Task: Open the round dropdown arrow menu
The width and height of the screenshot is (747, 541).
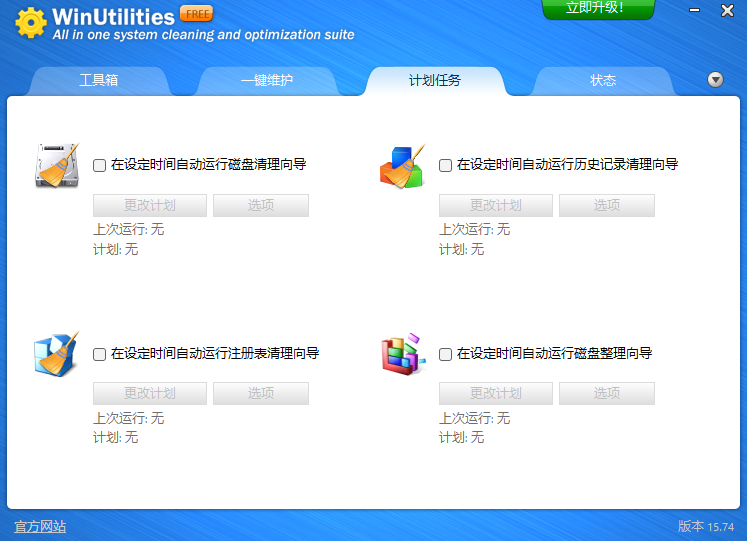Action: pos(715,80)
